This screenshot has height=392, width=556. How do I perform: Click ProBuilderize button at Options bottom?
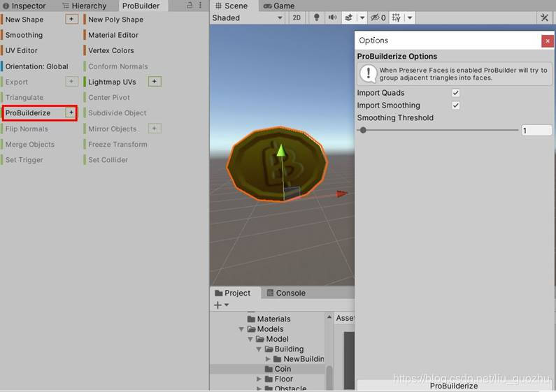pos(454,385)
